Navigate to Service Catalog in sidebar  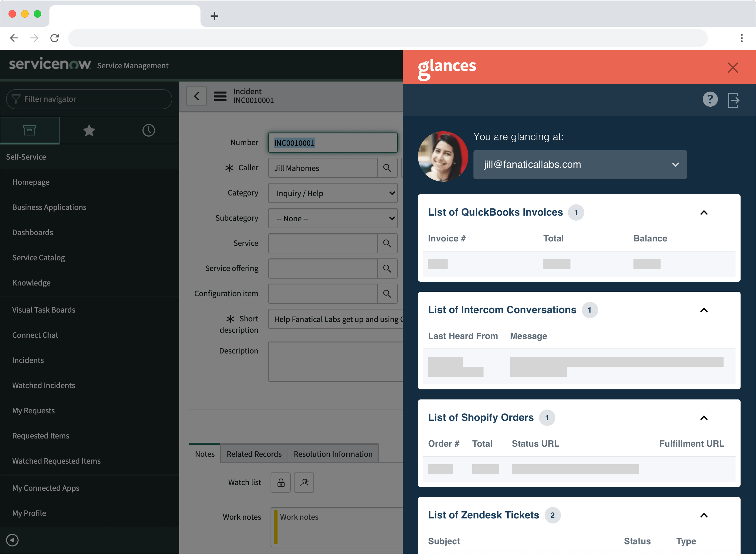pyautogui.click(x=39, y=257)
